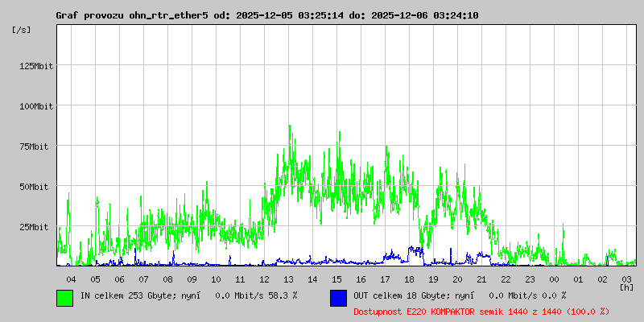Click the hour 03 mark on the time axis
This screenshot has height=322, width=644.
click(626, 279)
